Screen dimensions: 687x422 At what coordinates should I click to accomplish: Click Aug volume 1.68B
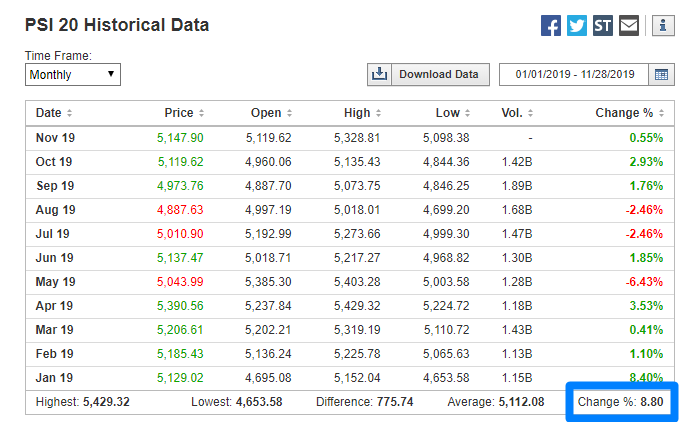[x=517, y=210]
